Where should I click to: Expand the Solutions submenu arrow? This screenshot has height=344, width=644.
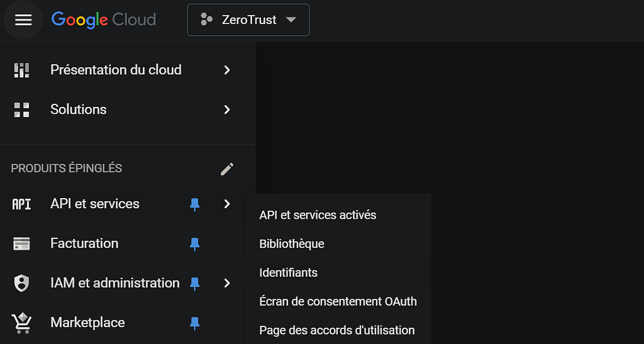(x=227, y=110)
